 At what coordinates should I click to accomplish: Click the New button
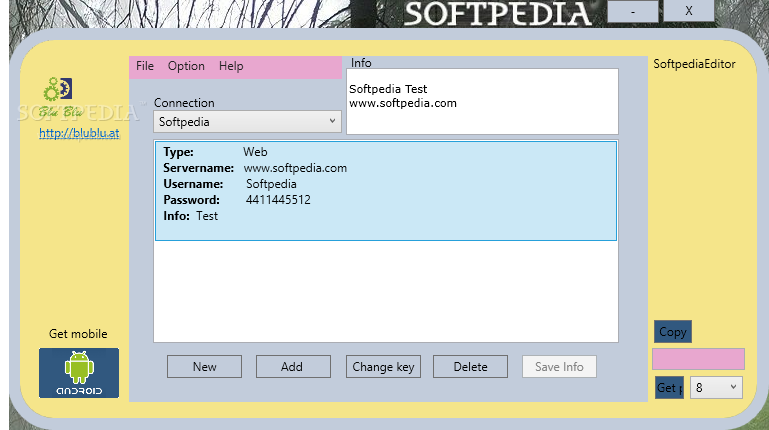[x=205, y=367]
